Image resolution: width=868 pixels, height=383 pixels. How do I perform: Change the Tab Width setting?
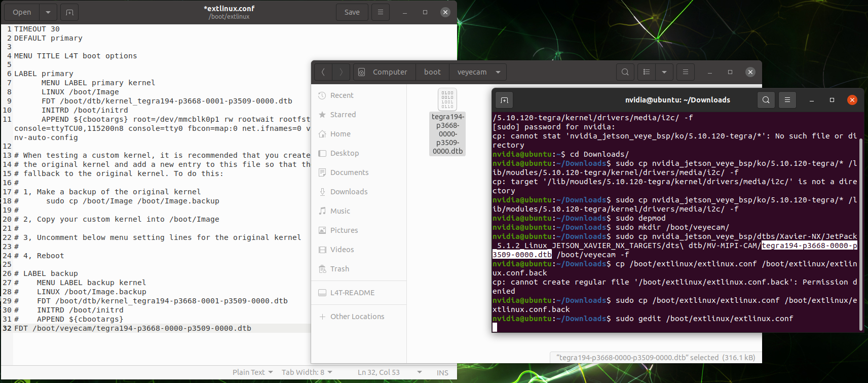coord(307,372)
